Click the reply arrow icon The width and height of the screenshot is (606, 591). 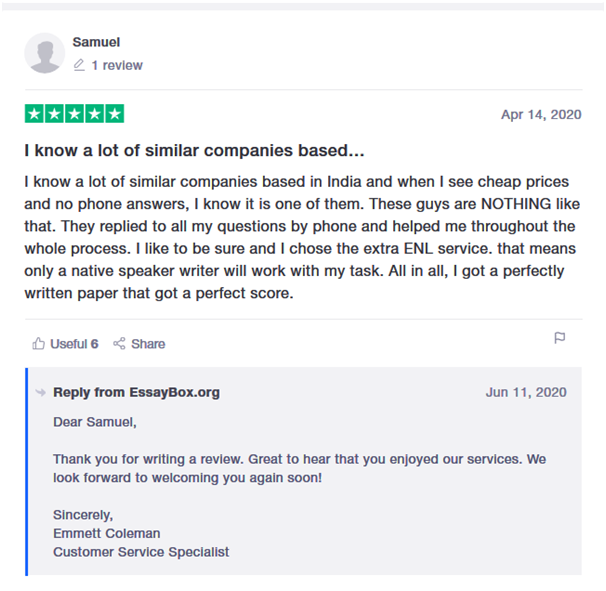[41, 393]
